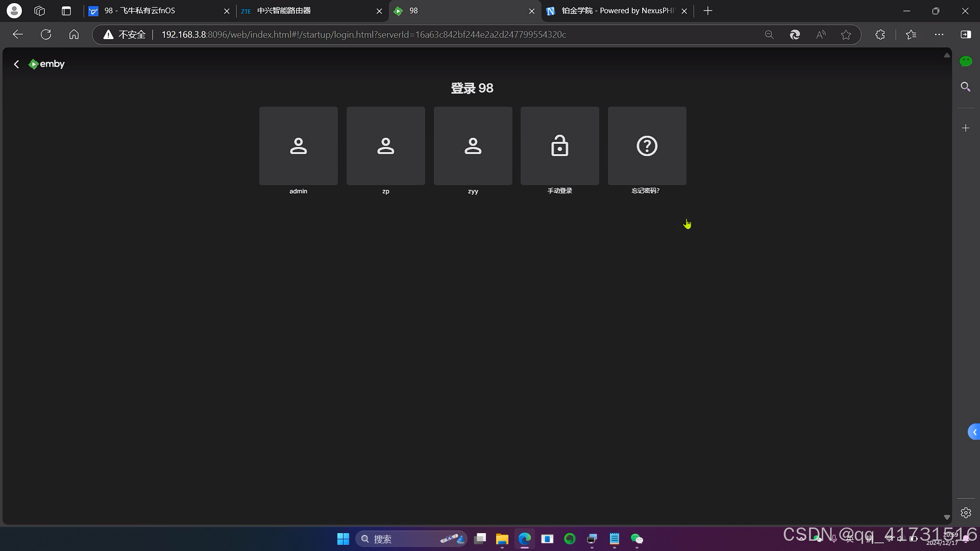Open manual login with lock icon
980x551 pixels.
click(x=559, y=146)
